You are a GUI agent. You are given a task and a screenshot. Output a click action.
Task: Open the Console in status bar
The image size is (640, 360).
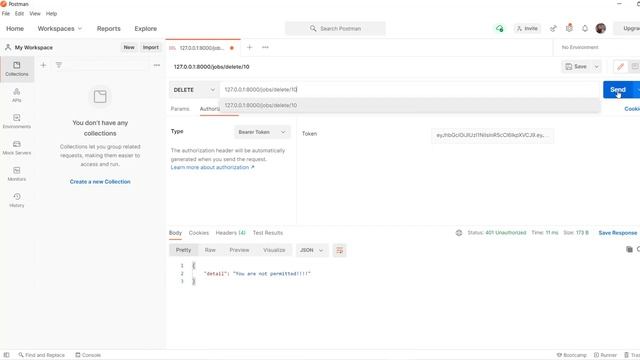[88, 355]
